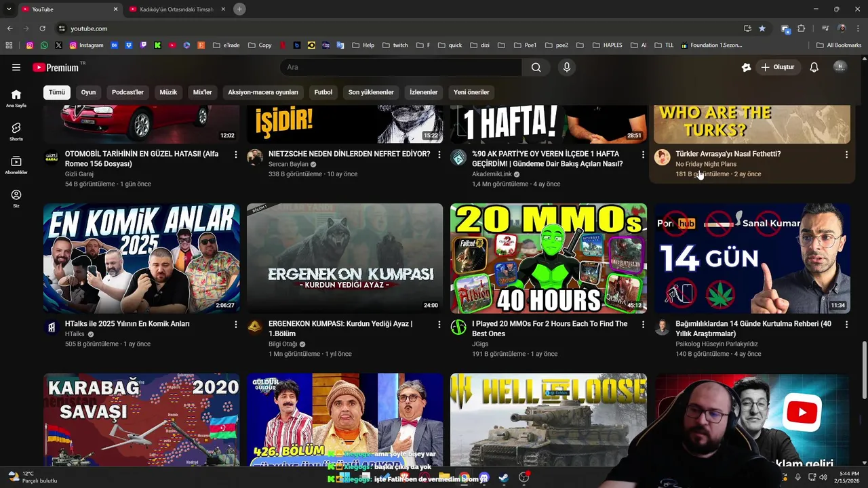Open Shorts from the sidebar
This screenshot has height=488, width=868.
tap(16, 131)
